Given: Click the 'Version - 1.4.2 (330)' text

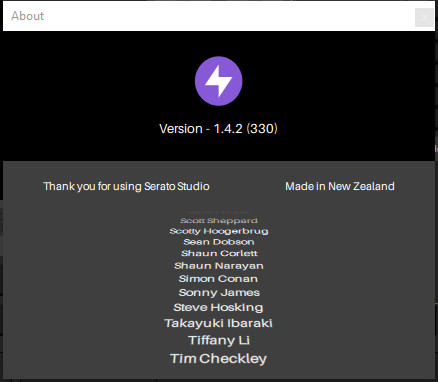Looking at the screenshot, I should pos(218,129).
